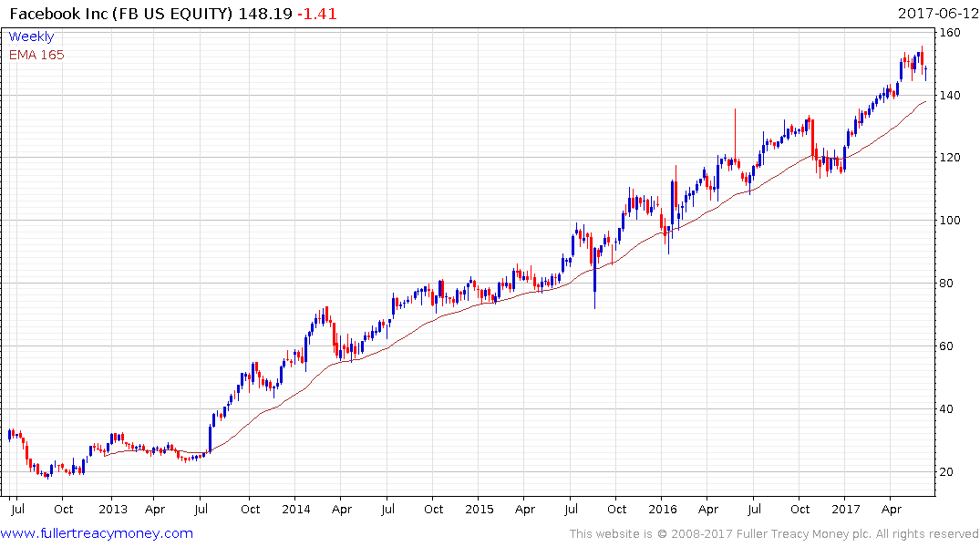
Task: Click the 20 price axis label
Action: [x=947, y=472]
